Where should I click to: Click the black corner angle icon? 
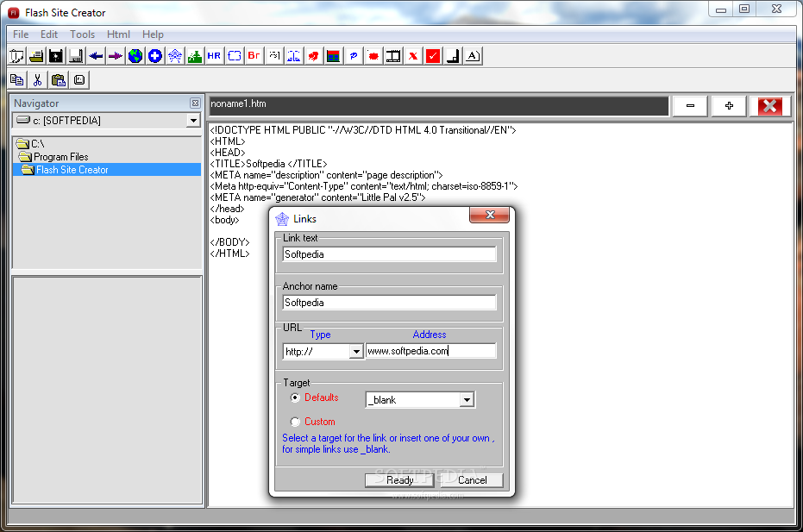click(452, 56)
